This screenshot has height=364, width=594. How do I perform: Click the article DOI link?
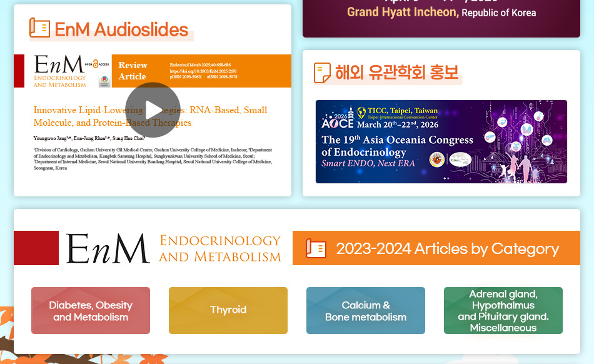tap(196, 71)
